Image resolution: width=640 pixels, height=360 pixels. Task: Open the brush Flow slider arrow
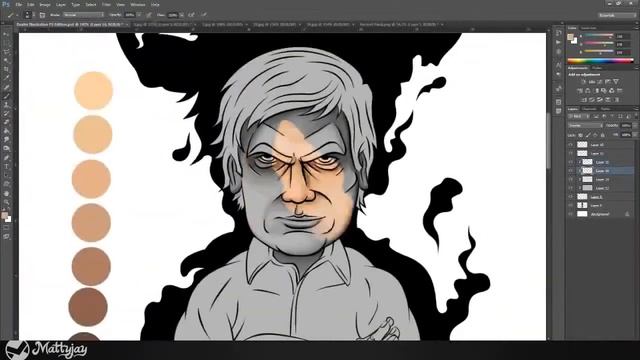pyautogui.click(x=182, y=15)
